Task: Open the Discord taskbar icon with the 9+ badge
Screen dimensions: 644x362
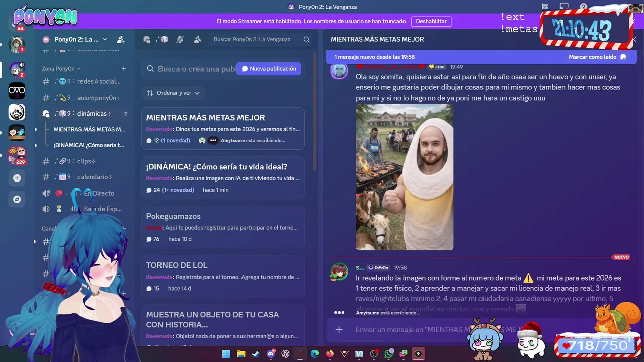Action: coord(271,354)
